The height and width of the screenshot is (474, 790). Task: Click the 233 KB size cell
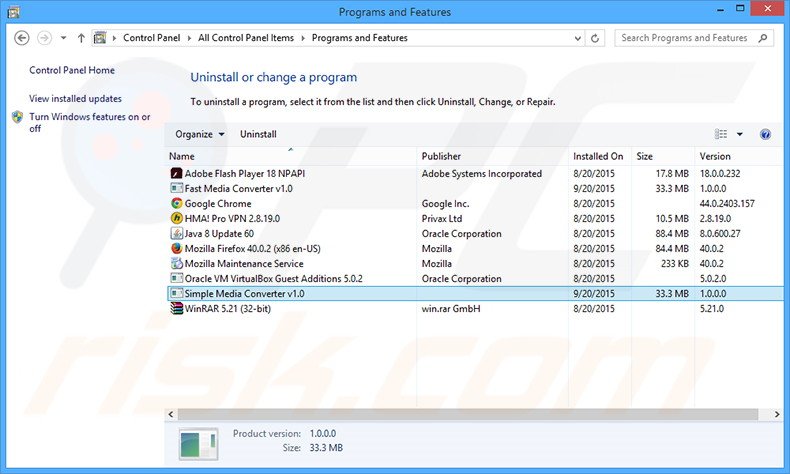(675, 263)
